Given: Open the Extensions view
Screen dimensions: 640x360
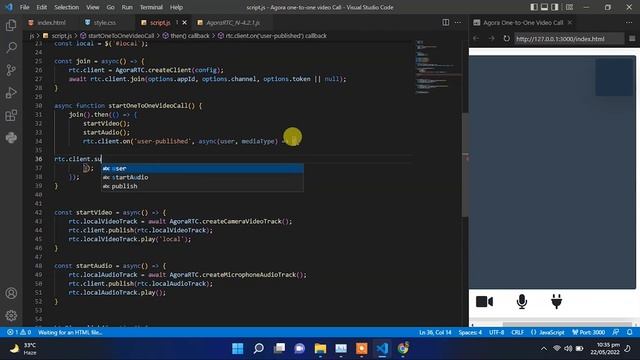Looking at the screenshot, I should [x=11, y=115].
